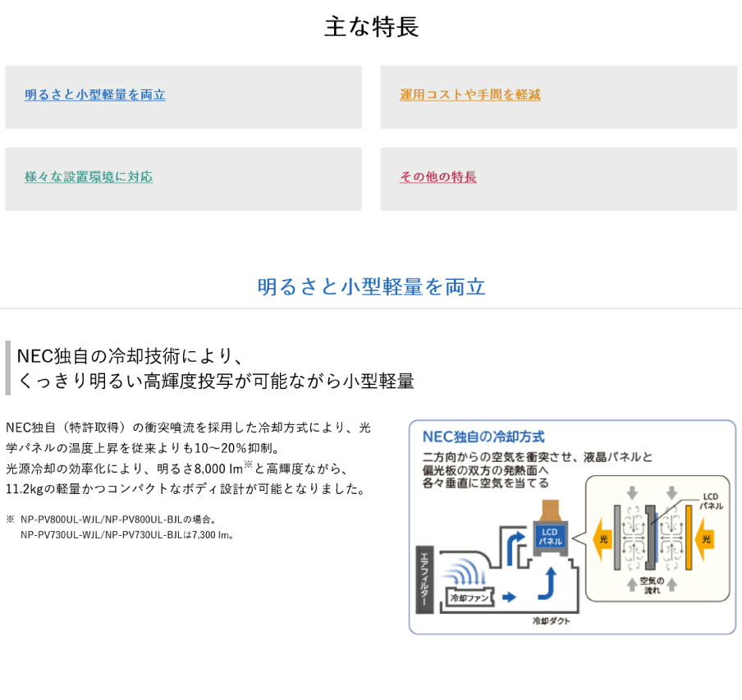Select the その他の特長 link

437,177
